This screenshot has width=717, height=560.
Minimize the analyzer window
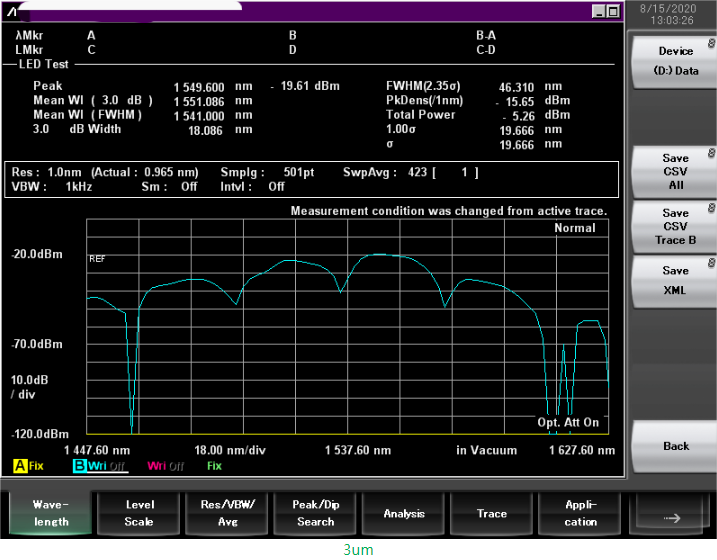[598, 11]
